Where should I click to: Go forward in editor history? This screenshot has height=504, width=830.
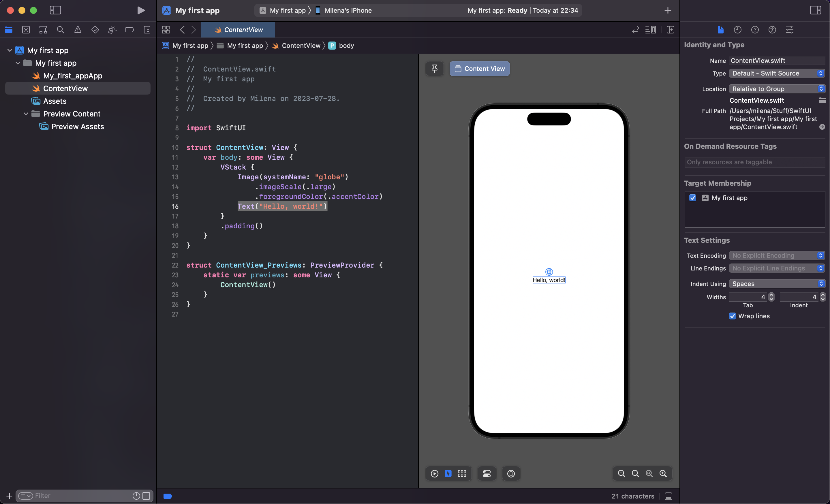pyautogui.click(x=194, y=30)
